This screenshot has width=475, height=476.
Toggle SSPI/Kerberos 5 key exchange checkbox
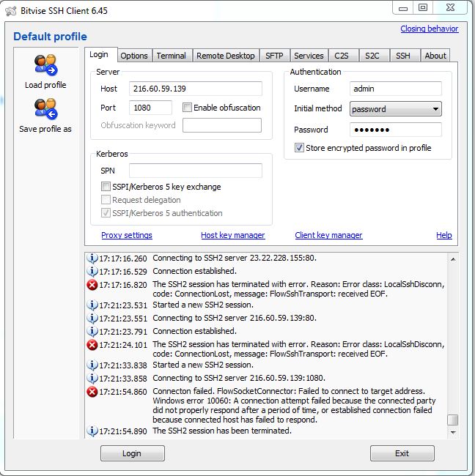pos(106,187)
